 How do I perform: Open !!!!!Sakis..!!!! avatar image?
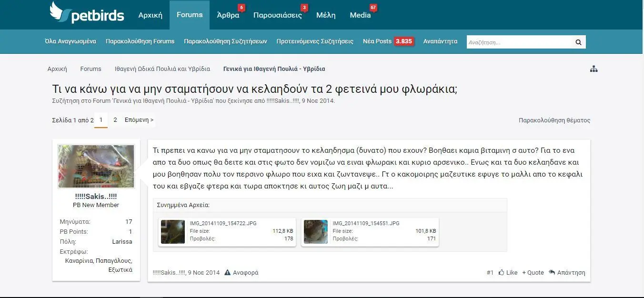[x=96, y=167]
